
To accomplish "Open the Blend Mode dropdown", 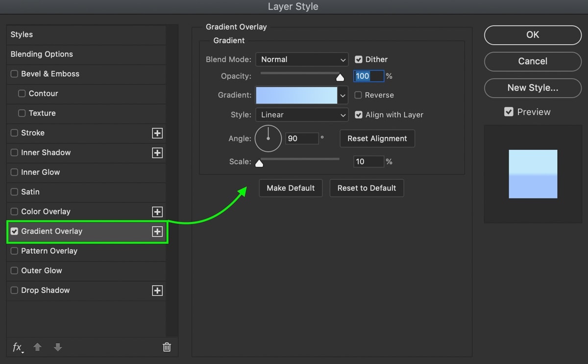I will [x=302, y=59].
